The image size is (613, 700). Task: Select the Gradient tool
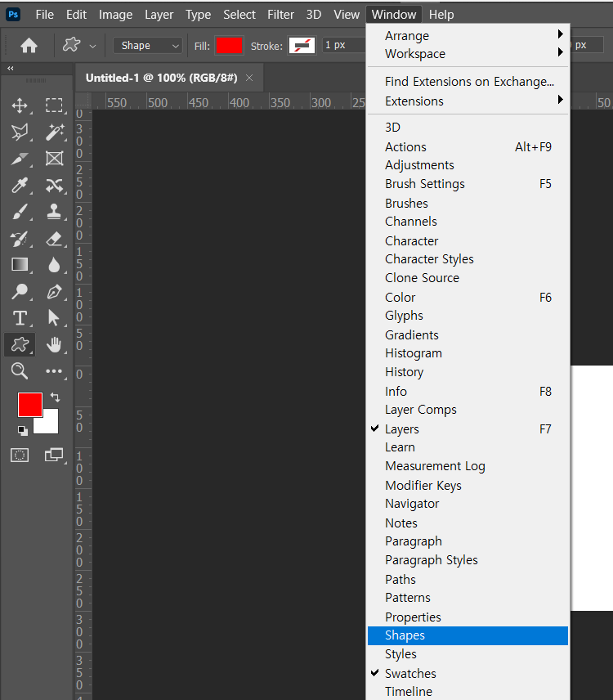coord(20,265)
